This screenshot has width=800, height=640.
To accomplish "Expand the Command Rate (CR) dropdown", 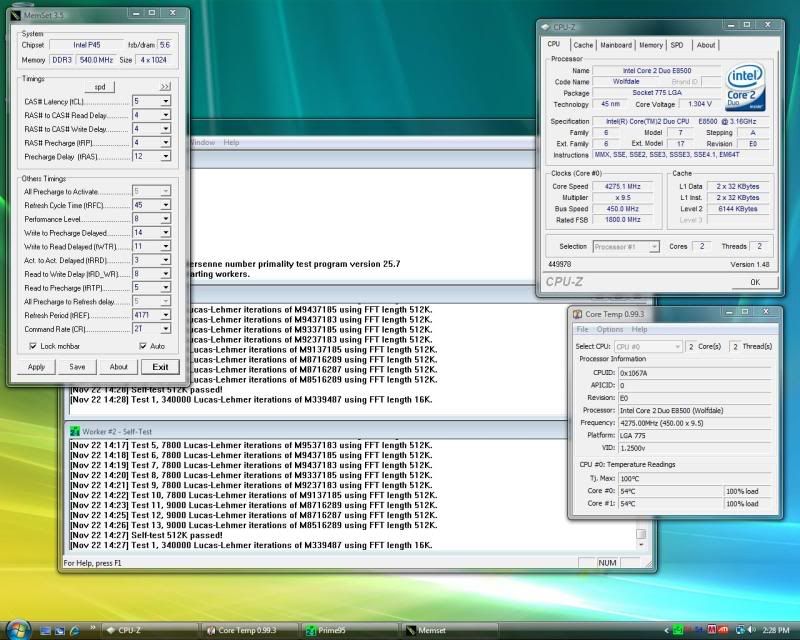I will click(166, 328).
